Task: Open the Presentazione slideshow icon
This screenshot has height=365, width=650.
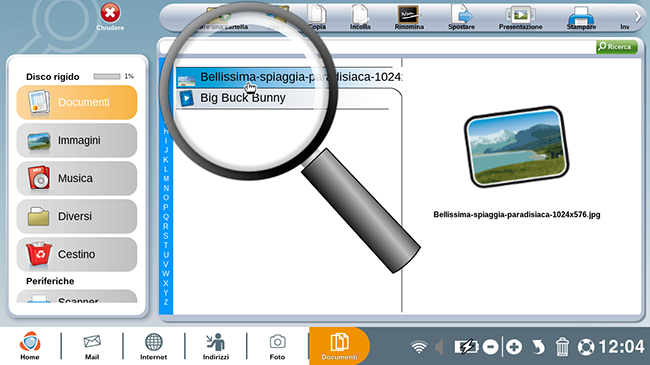Action: (x=520, y=15)
